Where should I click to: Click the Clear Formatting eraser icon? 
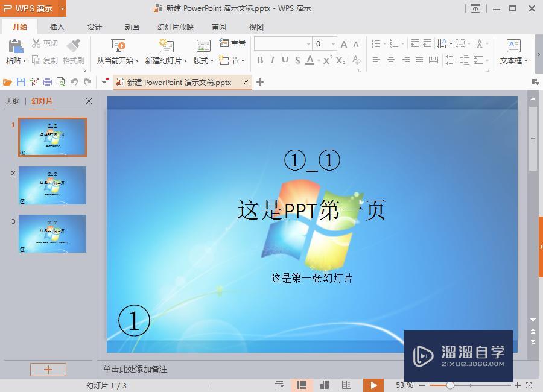[357, 60]
